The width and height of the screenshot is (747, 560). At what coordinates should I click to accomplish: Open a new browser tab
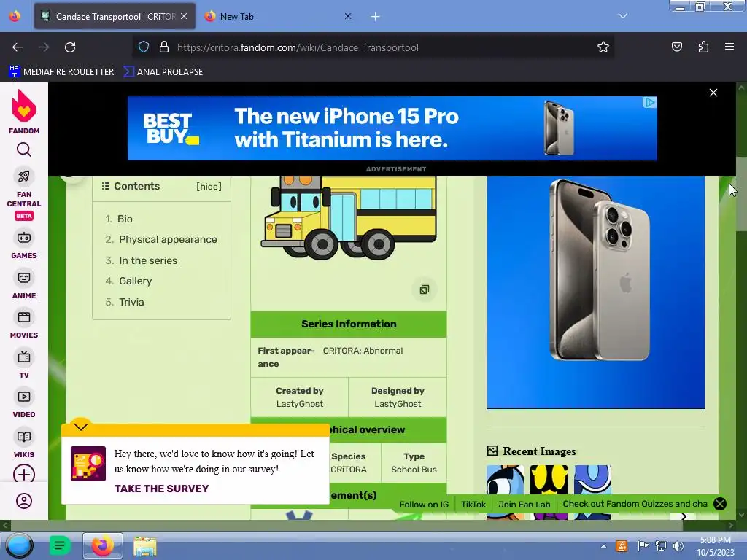pos(376,17)
